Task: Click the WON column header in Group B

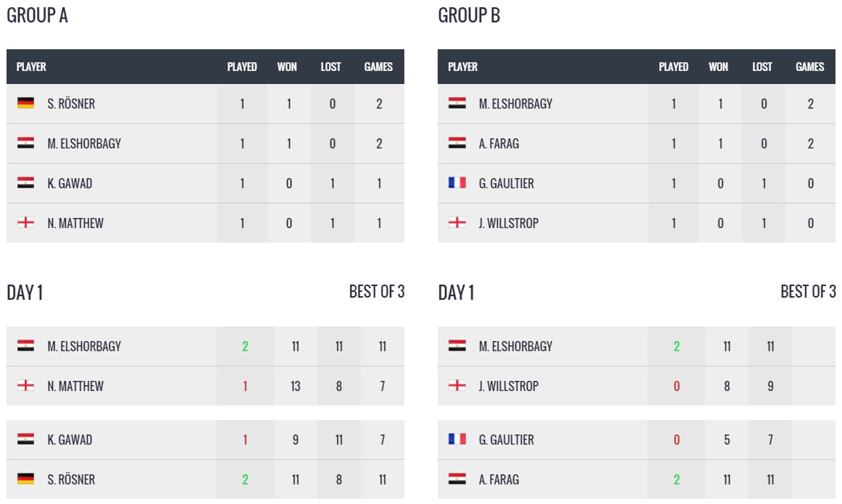Action: point(718,67)
